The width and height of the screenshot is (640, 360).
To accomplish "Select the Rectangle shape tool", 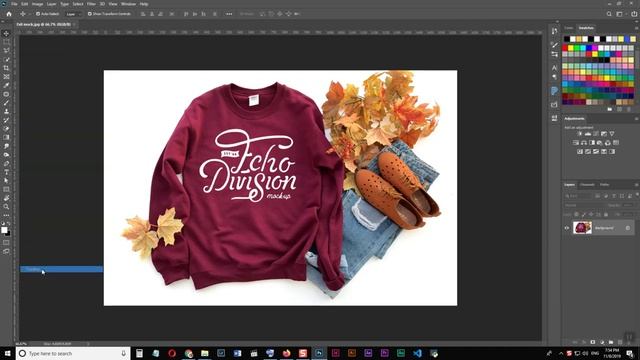I will 6,189.
